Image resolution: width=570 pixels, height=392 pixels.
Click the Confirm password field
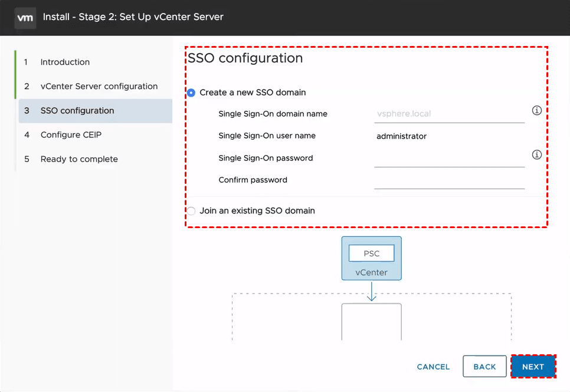pyautogui.click(x=448, y=180)
